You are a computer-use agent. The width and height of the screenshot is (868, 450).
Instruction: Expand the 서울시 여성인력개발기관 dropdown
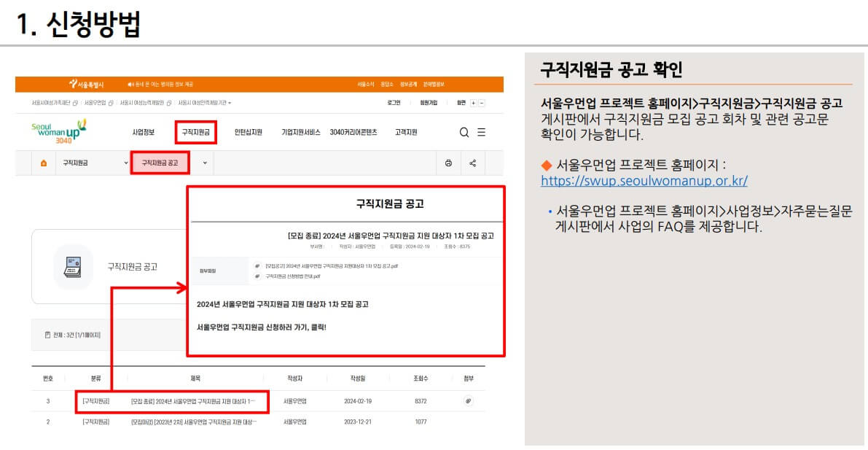(x=205, y=103)
